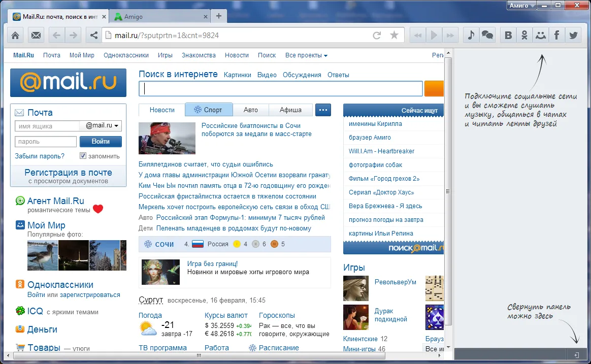This screenshot has width=591, height=364.
Task: Close the Amigo tab
Action: pyautogui.click(x=206, y=17)
